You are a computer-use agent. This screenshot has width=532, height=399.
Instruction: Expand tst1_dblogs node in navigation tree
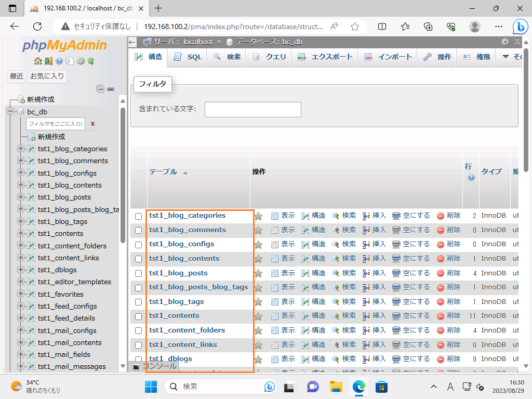tap(21, 270)
